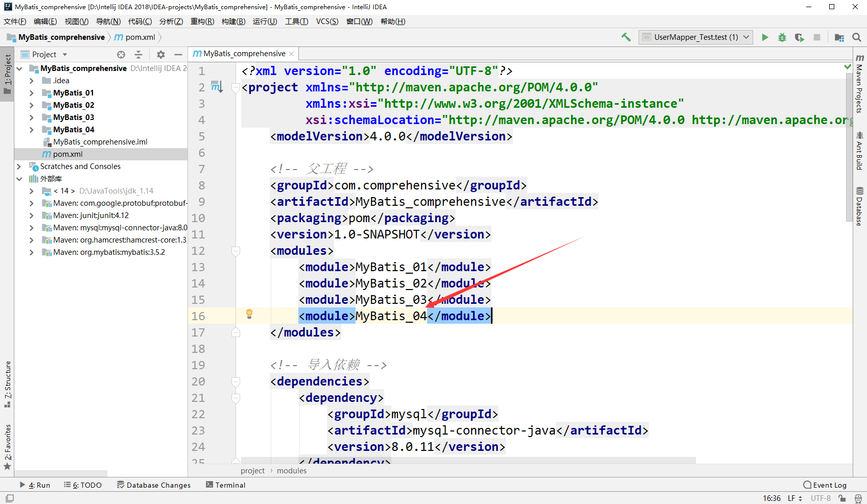Open the Structure tool window

[x=8, y=384]
